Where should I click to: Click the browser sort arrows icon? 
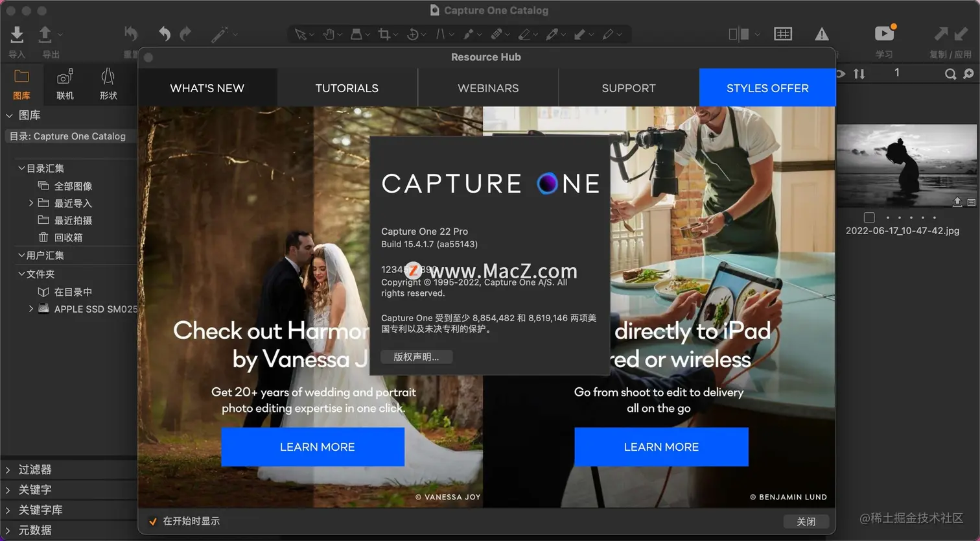tap(859, 74)
